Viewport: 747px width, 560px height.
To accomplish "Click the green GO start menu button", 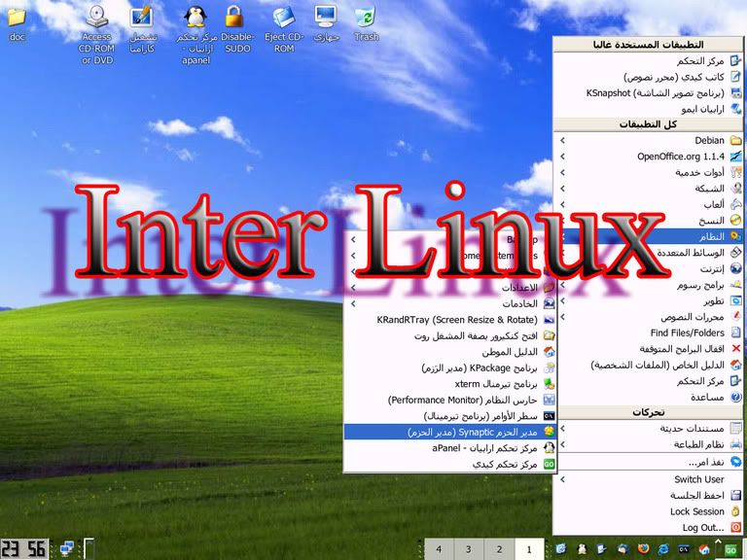I will point(730,550).
